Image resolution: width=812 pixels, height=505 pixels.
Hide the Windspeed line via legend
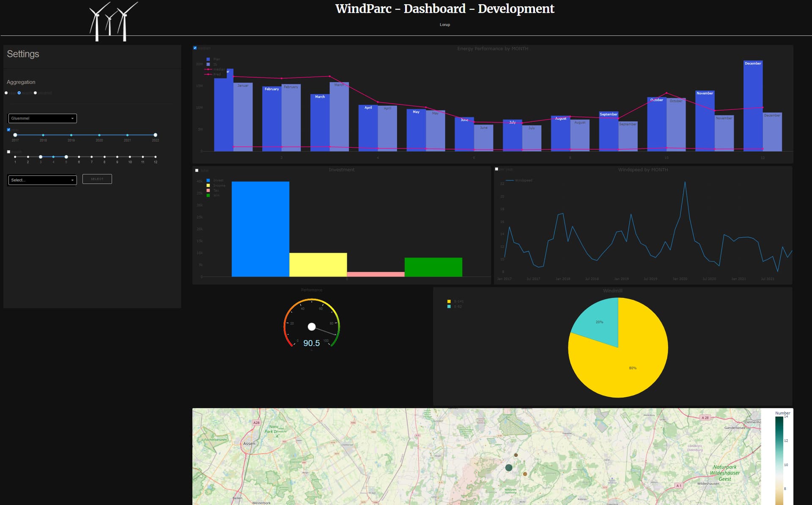(510, 180)
